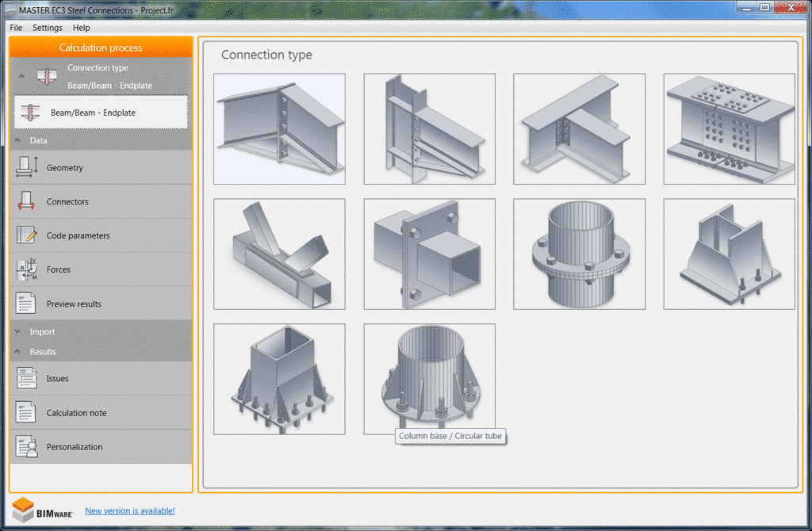The image size is (812, 531).
Task: Maximize the MASTER EC3 window
Action: pyautogui.click(x=764, y=7)
